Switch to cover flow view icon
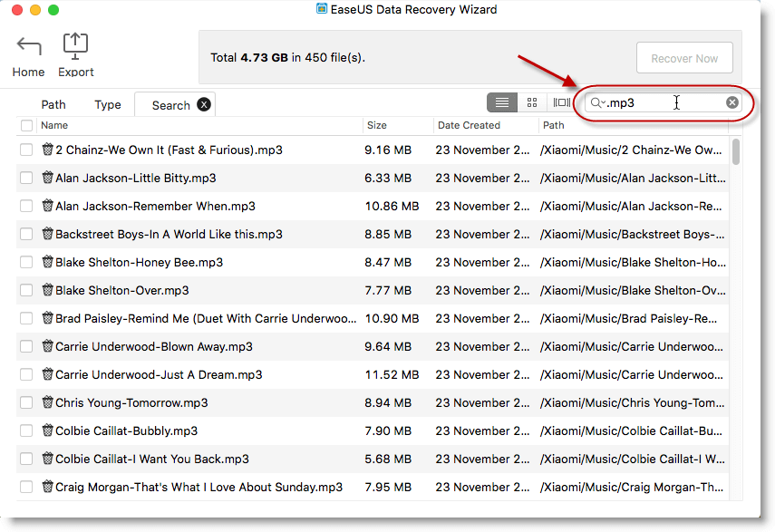This screenshot has height=532, width=775. 561,102
